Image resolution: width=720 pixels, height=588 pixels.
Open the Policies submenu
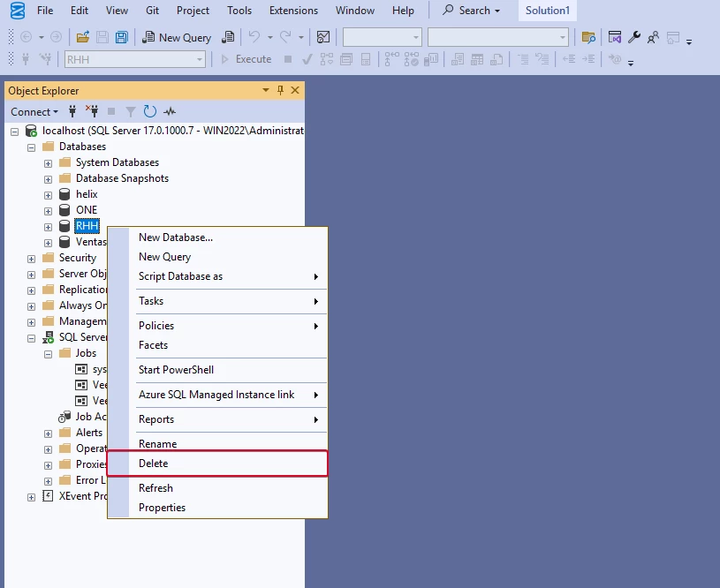[217, 326]
